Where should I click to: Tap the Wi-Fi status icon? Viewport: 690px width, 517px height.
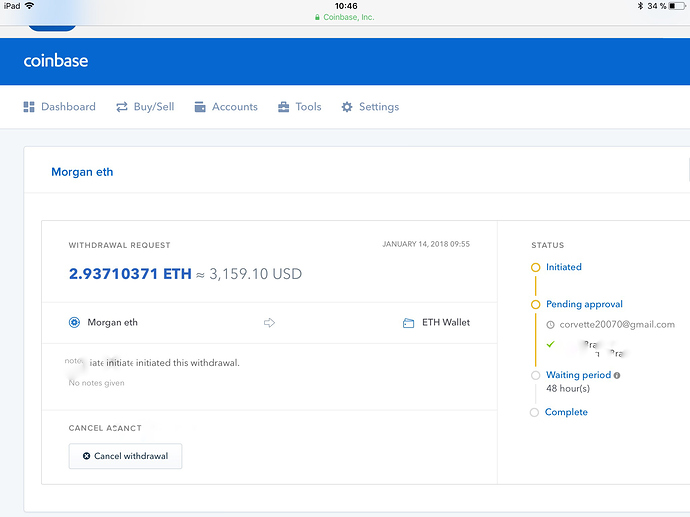29,6
